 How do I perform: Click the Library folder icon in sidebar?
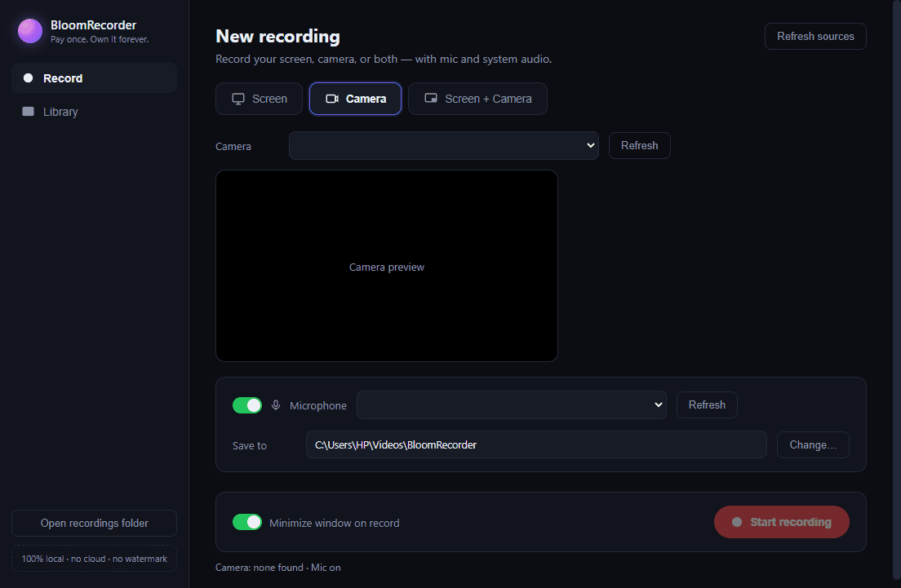(x=28, y=112)
